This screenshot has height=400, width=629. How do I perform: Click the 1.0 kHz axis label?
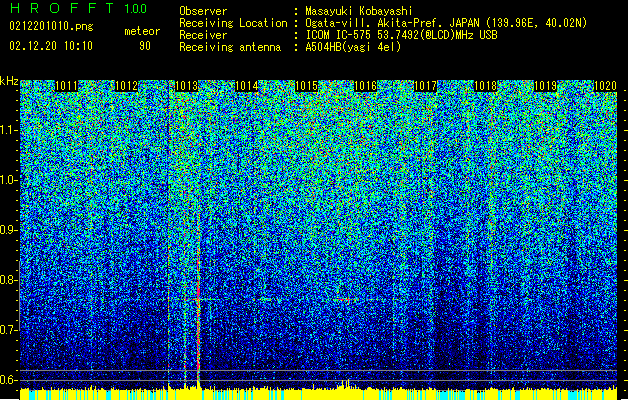tap(9, 180)
